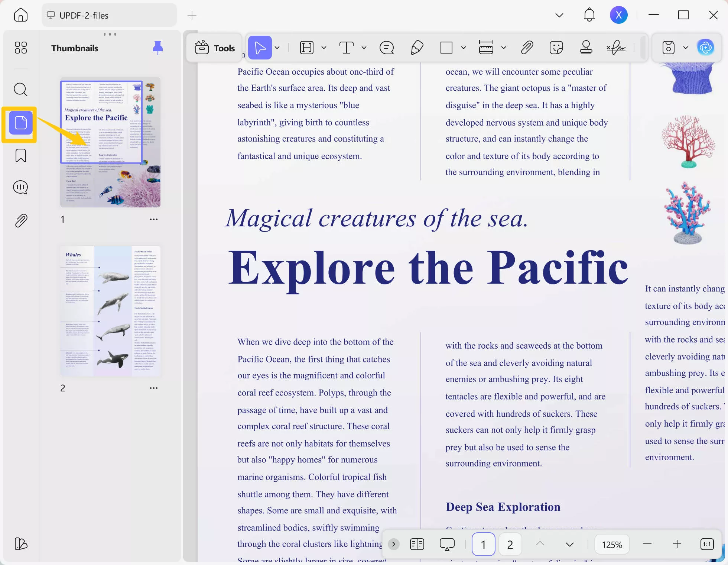The image size is (728, 565).
Task: Expand the selection tool dropdown
Action: tap(277, 48)
